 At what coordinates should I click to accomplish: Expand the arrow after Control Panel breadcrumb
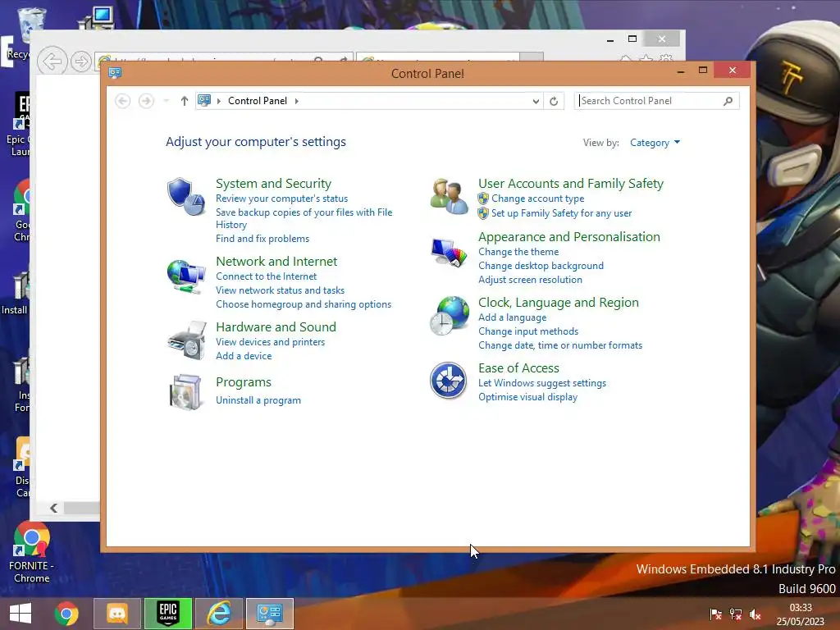click(x=297, y=101)
